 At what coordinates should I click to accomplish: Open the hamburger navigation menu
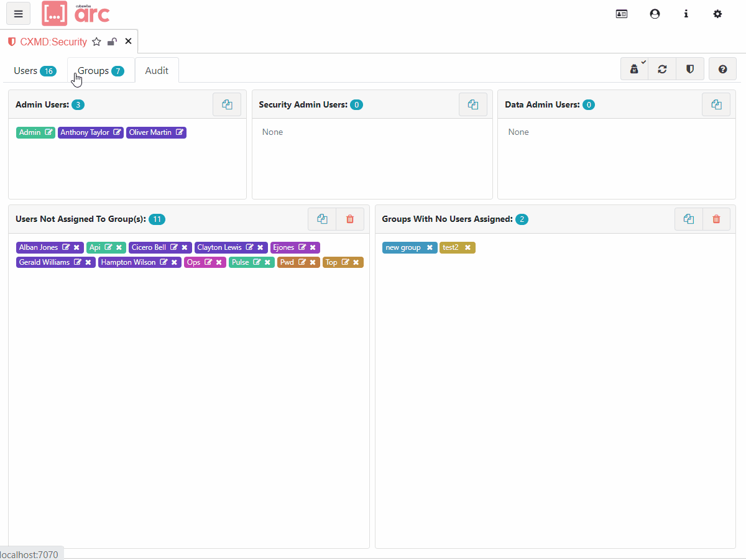pos(18,14)
